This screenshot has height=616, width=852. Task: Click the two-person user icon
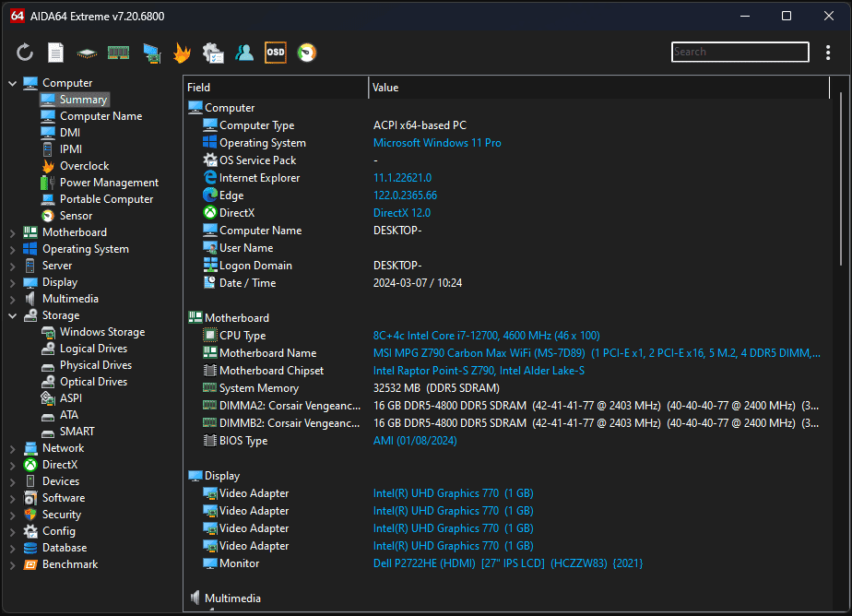click(x=244, y=53)
